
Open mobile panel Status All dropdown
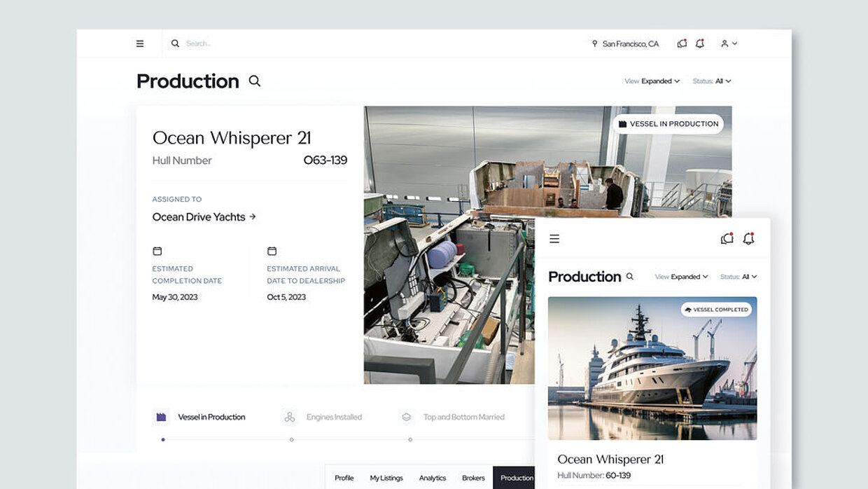pyautogui.click(x=738, y=277)
